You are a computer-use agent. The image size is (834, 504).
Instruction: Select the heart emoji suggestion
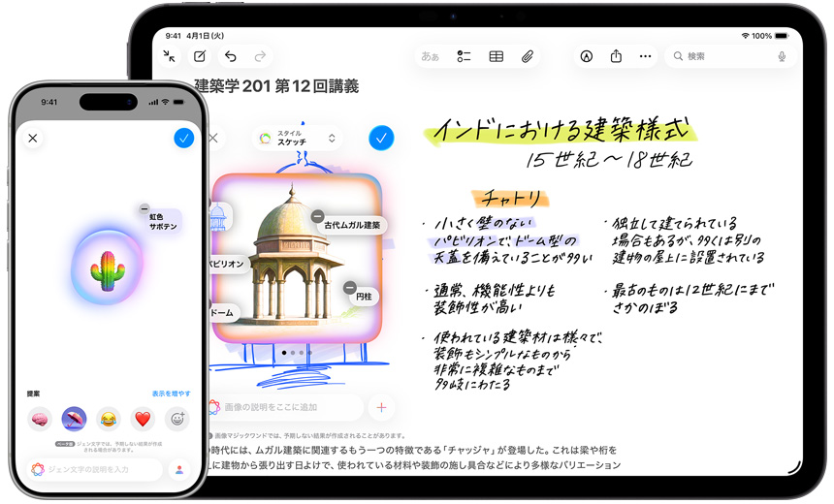143,419
